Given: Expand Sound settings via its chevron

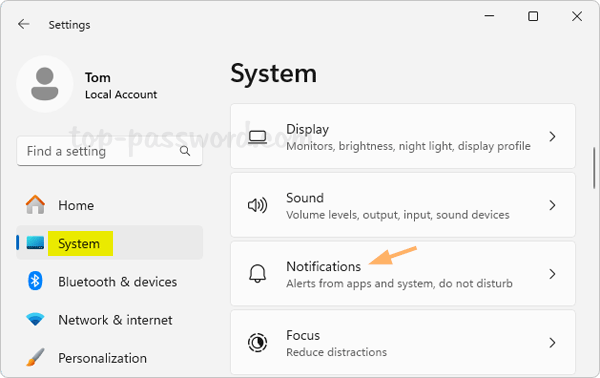Looking at the screenshot, I should click(552, 205).
